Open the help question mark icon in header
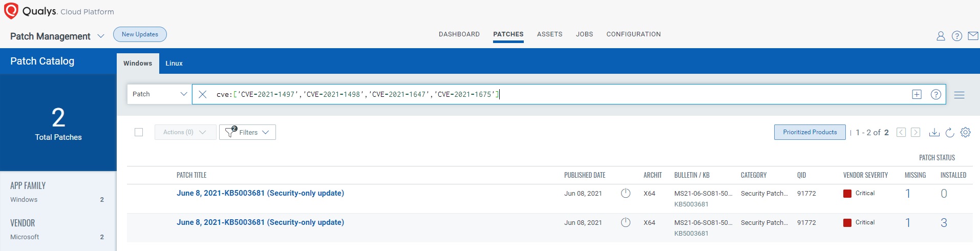 (x=956, y=36)
